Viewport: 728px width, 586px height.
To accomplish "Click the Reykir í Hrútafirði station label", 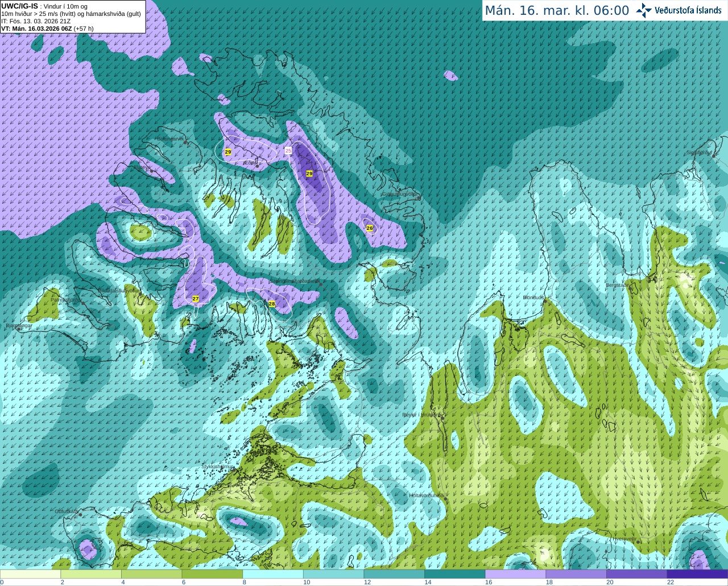I will click(x=421, y=415).
